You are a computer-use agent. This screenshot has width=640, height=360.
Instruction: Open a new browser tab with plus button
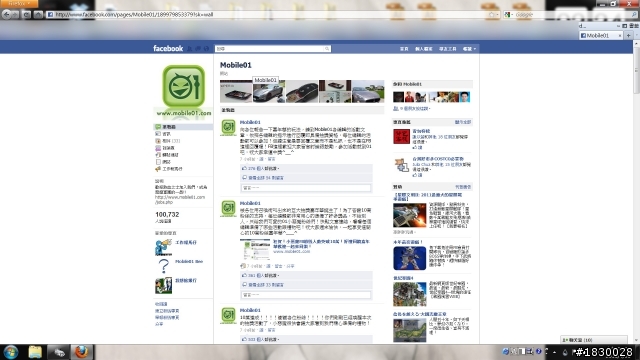[x=629, y=36]
